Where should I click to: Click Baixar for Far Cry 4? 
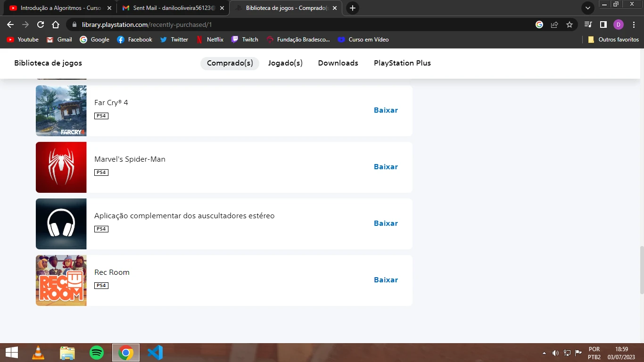[386, 110]
